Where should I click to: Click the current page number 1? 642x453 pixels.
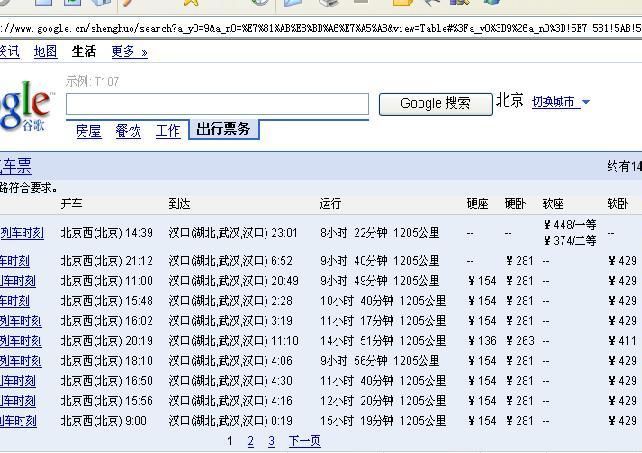pyautogui.click(x=230, y=441)
